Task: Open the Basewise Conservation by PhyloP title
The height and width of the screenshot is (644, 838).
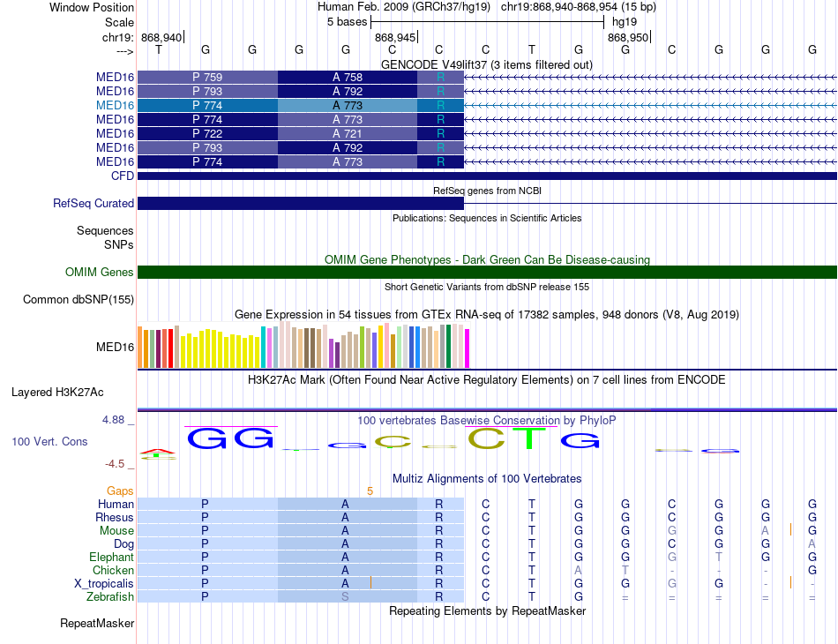Action: tap(487, 421)
